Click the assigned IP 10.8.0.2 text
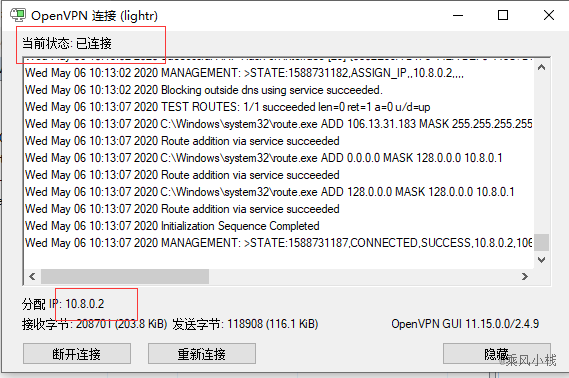The height and width of the screenshot is (378, 569). pos(85,304)
